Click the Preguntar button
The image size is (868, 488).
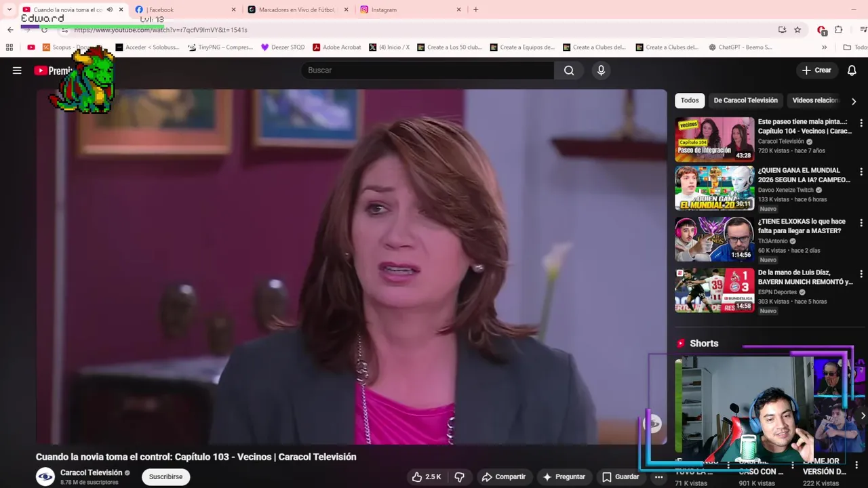[563, 476]
